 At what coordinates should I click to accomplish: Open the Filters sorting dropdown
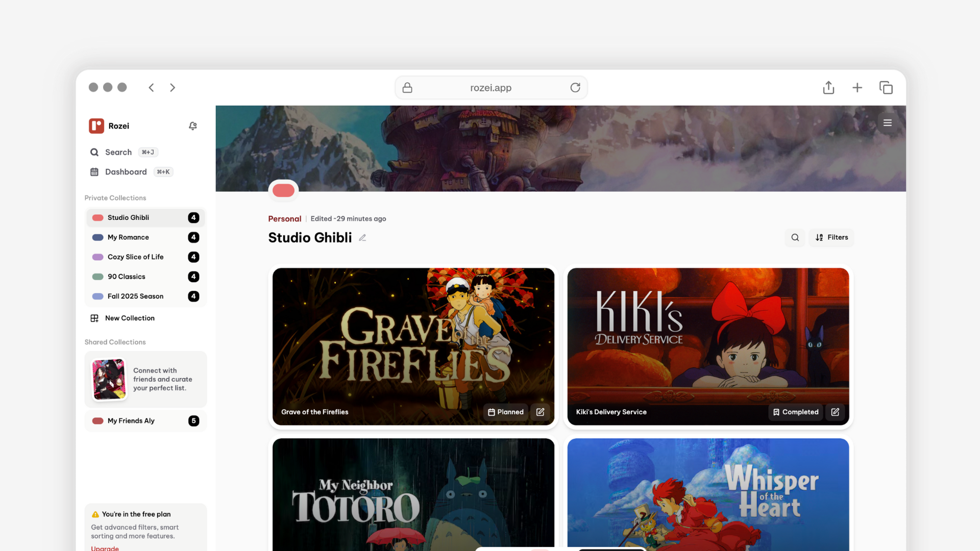[x=831, y=238]
